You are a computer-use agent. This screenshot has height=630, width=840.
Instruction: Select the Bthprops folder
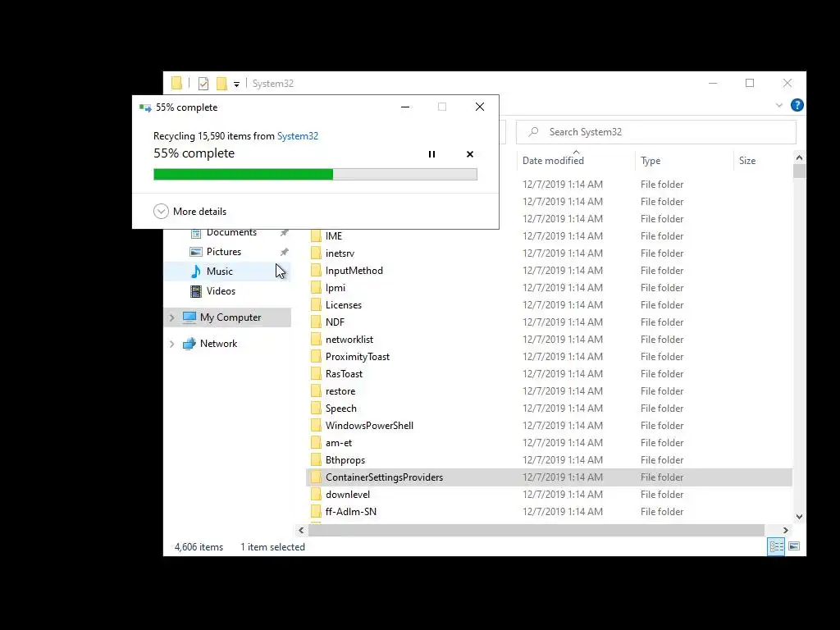(345, 459)
